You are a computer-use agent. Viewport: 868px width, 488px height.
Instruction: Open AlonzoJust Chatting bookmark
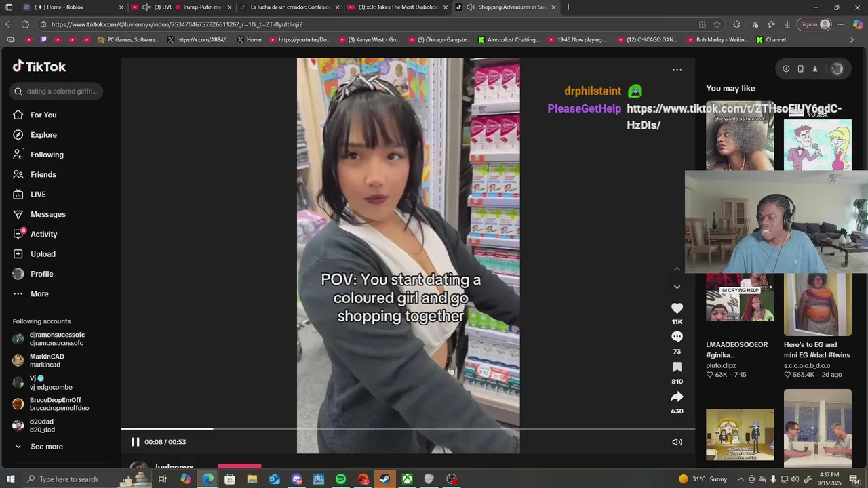(509, 40)
